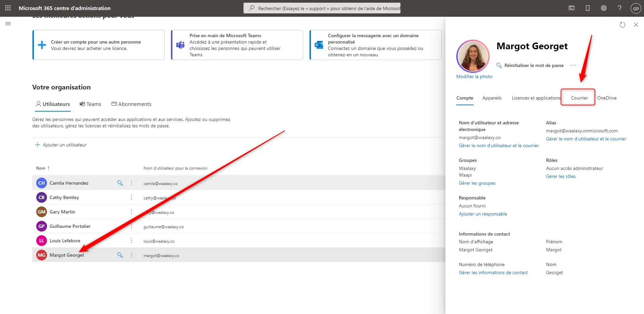Click Gérer les rôles link

[x=561, y=176]
